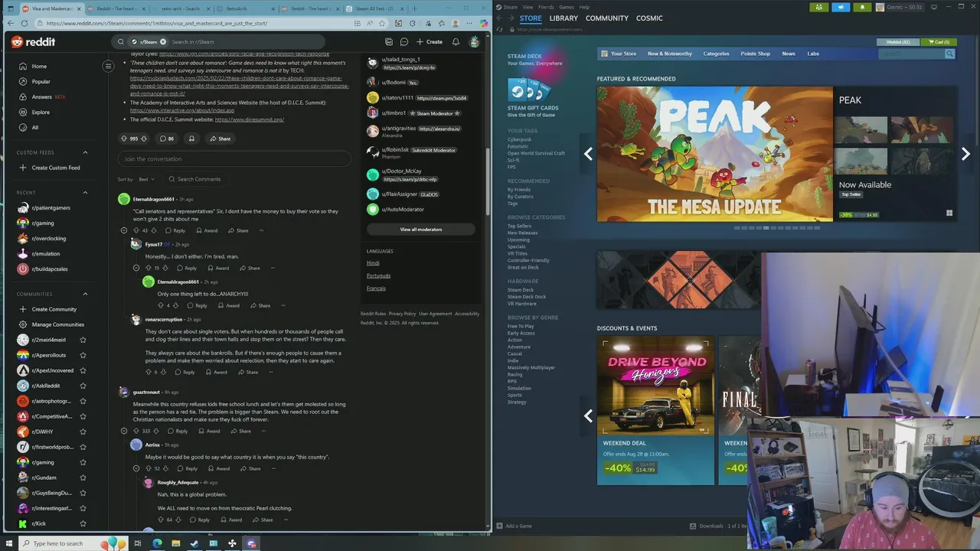
Task: Switch Reddit language to Português
Action: point(378,275)
